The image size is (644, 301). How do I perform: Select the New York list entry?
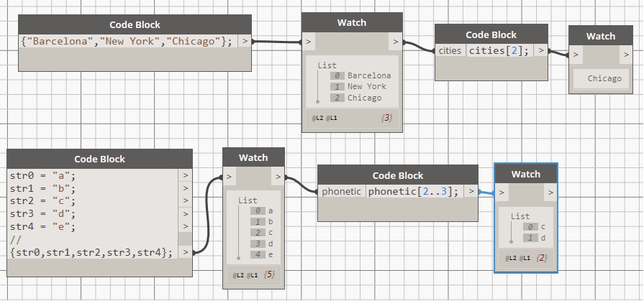pyautogui.click(x=366, y=87)
